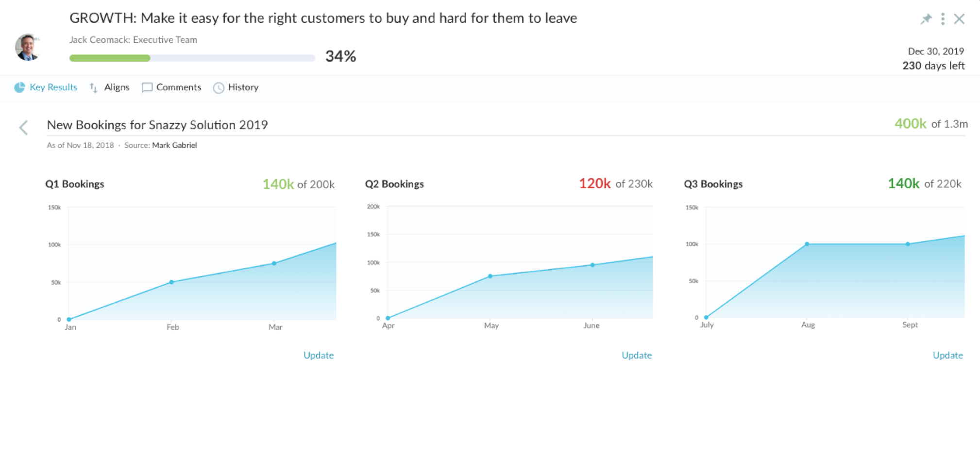Click the History clock icon
The image size is (980, 457).
219,88
